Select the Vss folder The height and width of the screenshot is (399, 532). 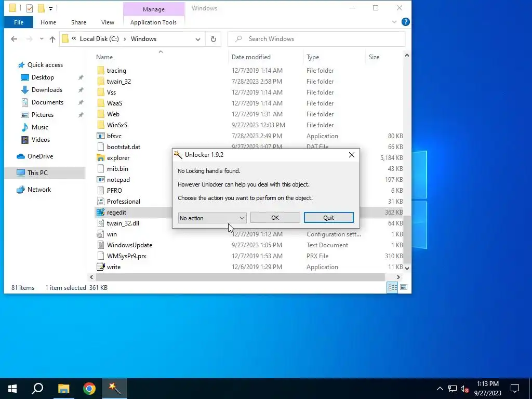coord(111,92)
